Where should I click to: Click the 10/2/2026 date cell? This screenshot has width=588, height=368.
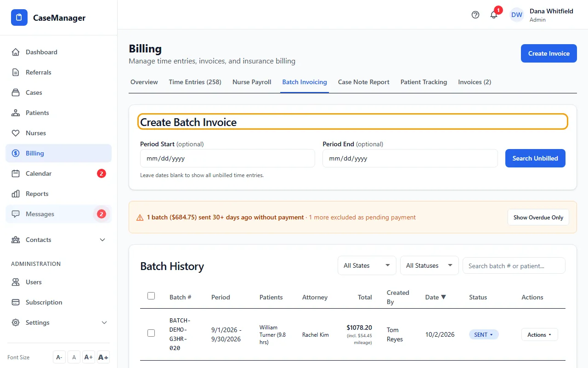click(440, 334)
